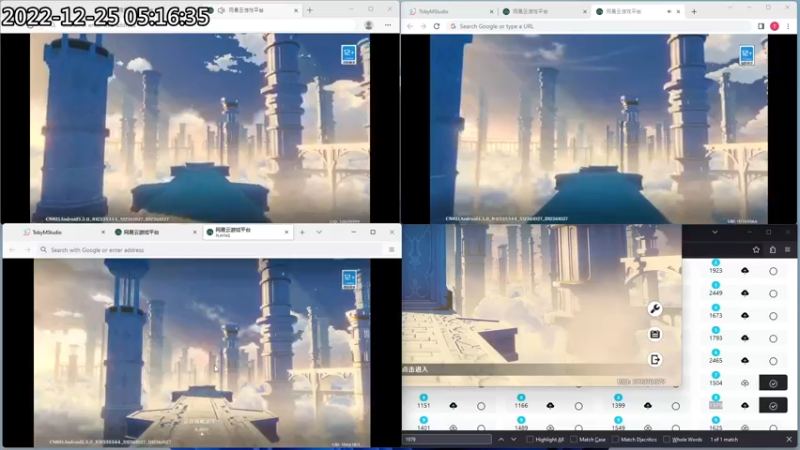The width and height of the screenshot is (800, 450).
Task: Open new tab in top-left browser window
Action: coord(310,10)
